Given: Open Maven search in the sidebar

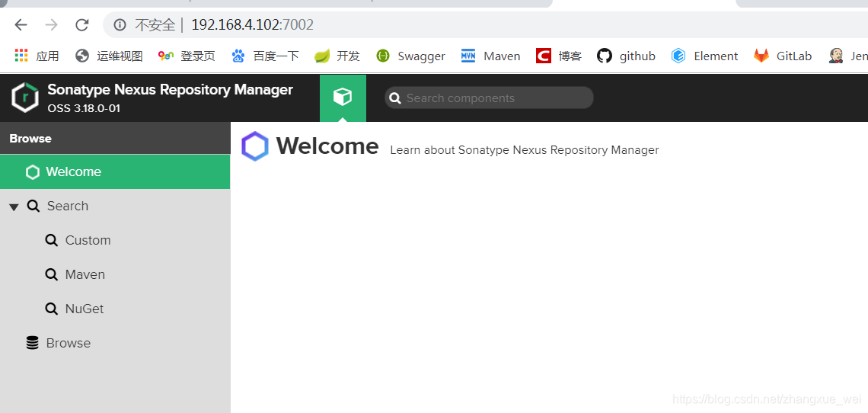Looking at the screenshot, I should [x=115, y=275].
